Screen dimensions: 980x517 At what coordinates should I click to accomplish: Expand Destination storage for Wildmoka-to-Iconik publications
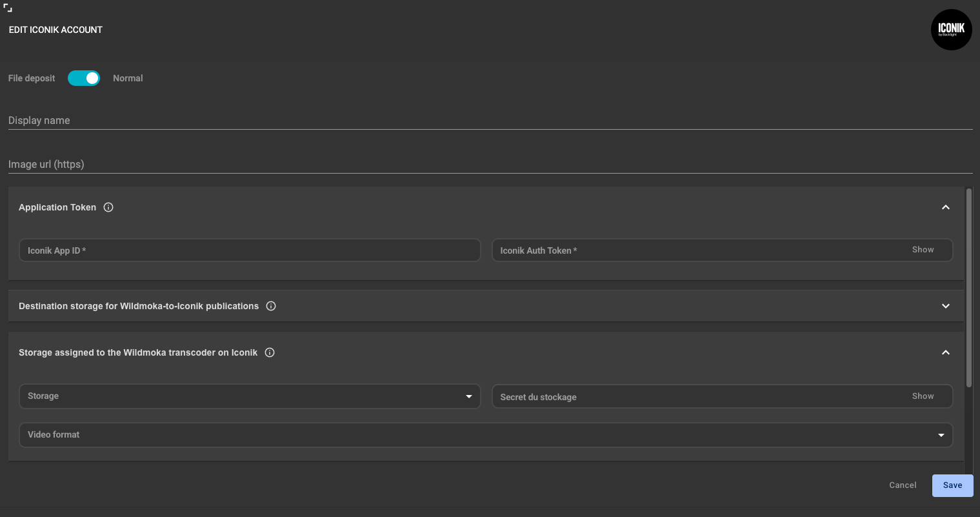pos(945,306)
